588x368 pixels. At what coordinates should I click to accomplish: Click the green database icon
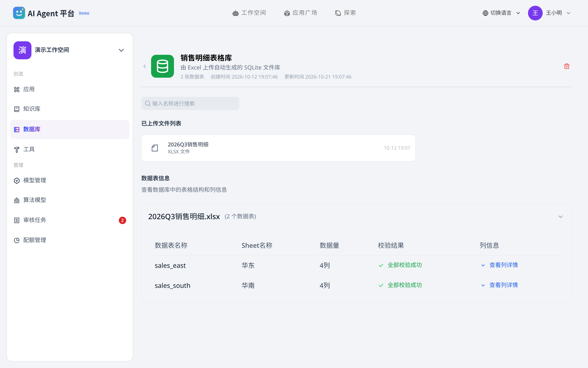click(x=162, y=66)
